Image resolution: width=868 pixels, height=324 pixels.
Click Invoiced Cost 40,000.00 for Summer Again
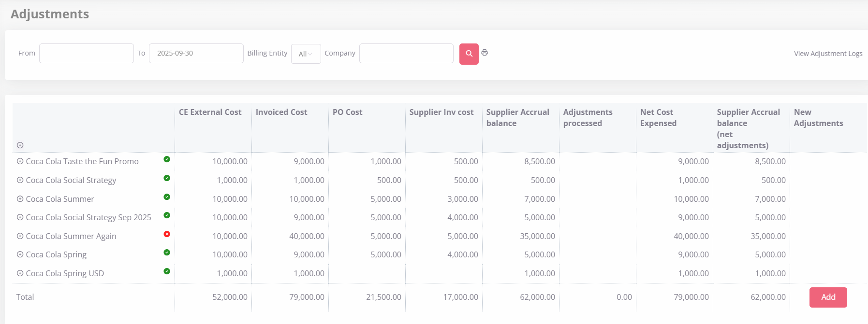307,236
